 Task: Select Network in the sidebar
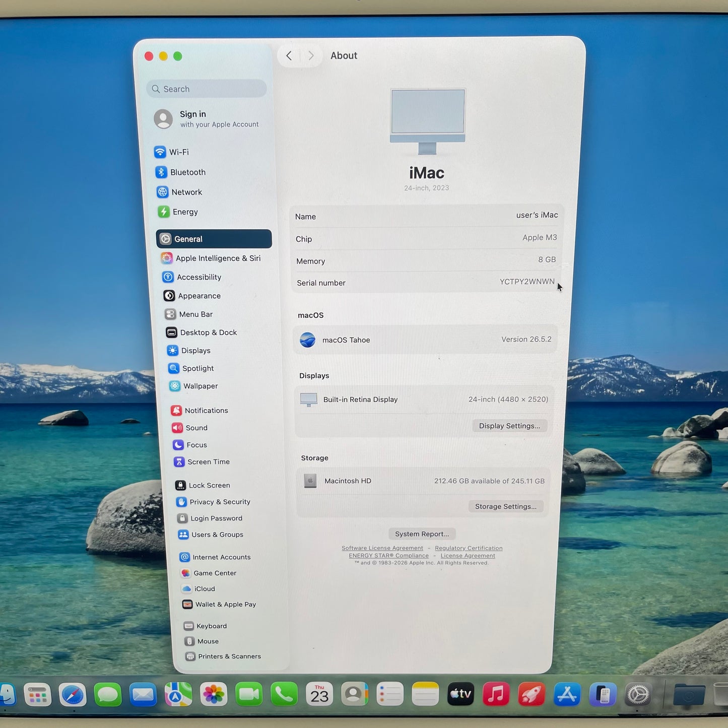click(x=179, y=192)
